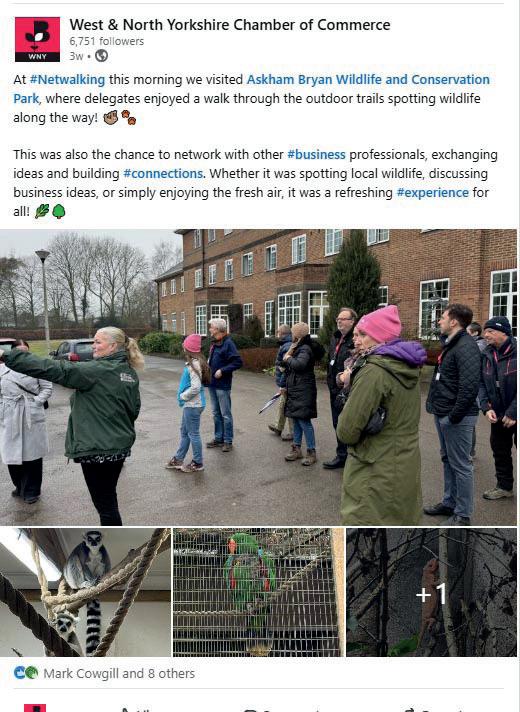This screenshot has width=520, height=712.
Task: Expand the +1 more photos overlay
Action: click(431, 592)
